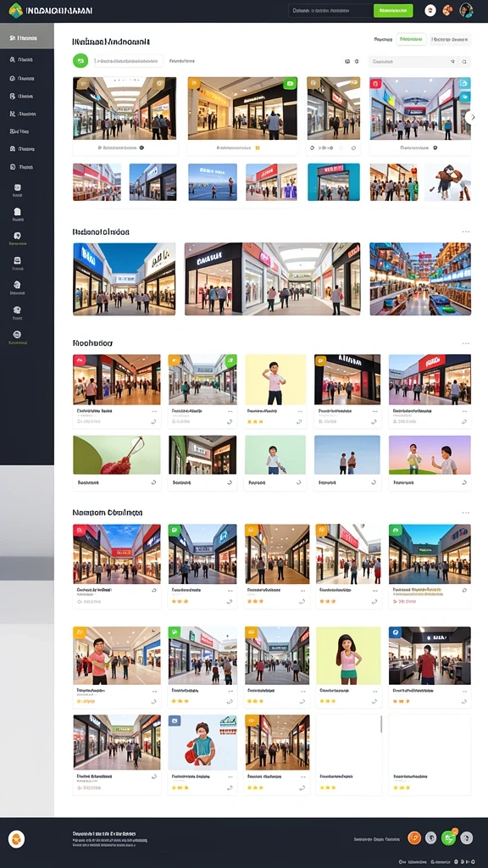Click the green button in the top header
Viewport: 488px width, 868px height.
[393, 10]
